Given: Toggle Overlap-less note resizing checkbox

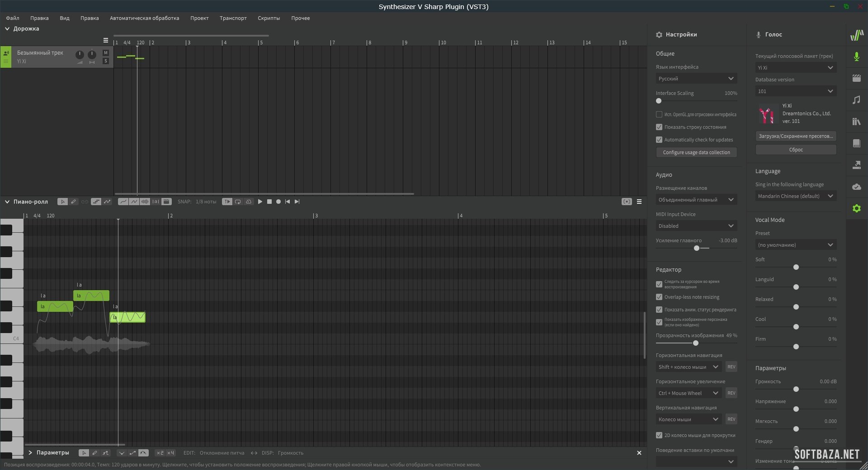Looking at the screenshot, I should tap(659, 297).
